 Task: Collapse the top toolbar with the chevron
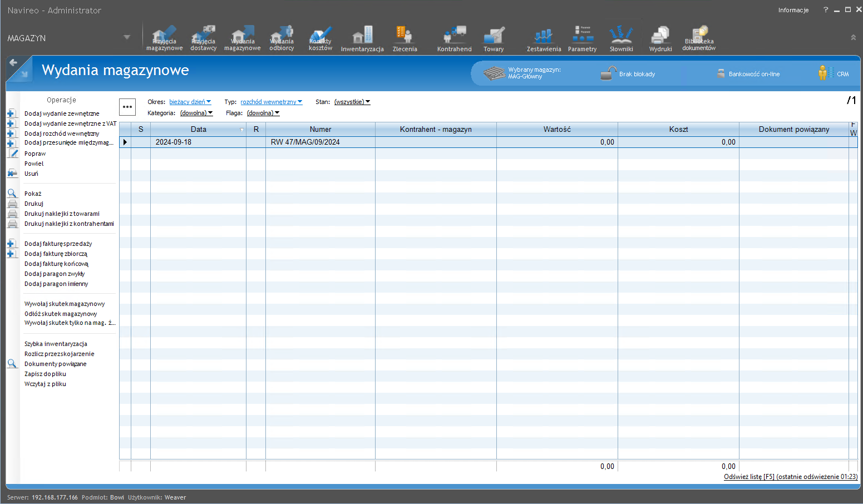coord(853,38)
